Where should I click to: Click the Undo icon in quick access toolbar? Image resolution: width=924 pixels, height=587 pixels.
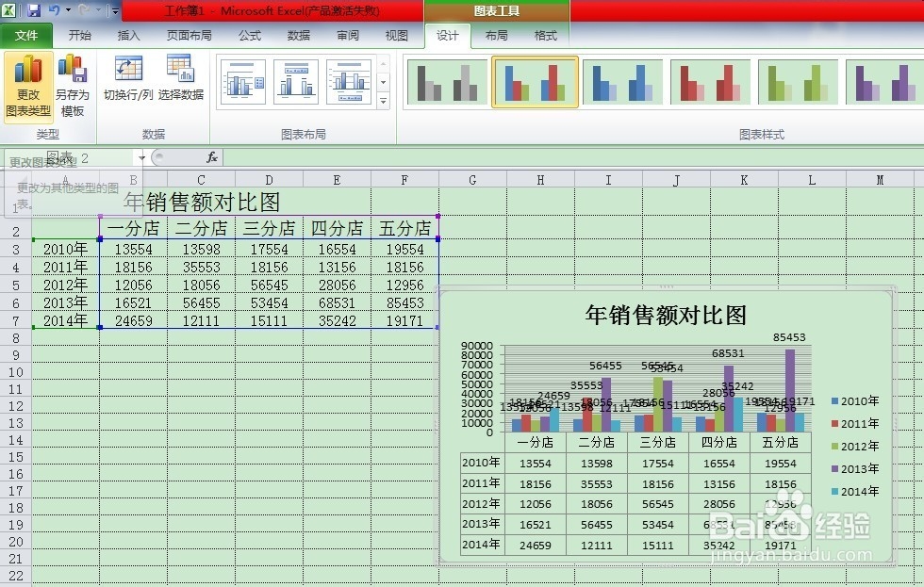coord(55,10)
